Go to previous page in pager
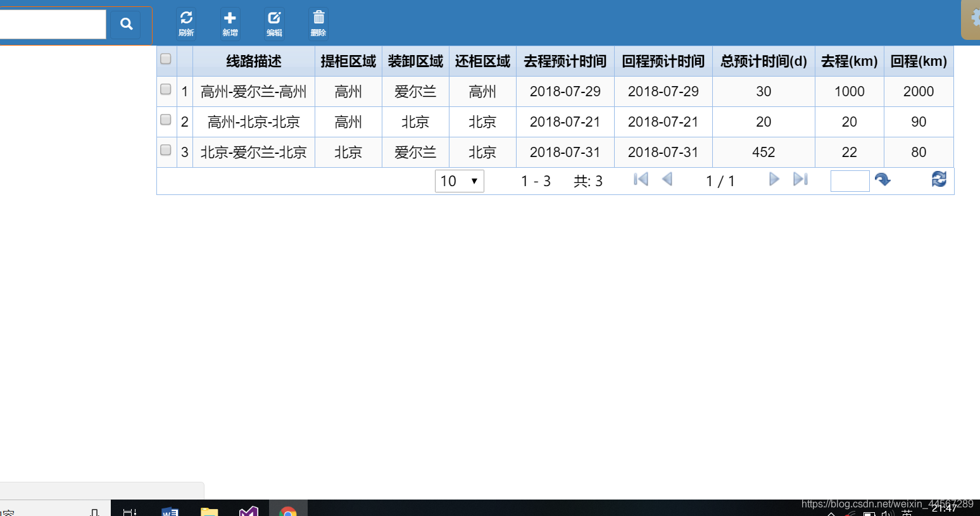The image size is (980, 516). pyautogui.click(x=667, y=179)
